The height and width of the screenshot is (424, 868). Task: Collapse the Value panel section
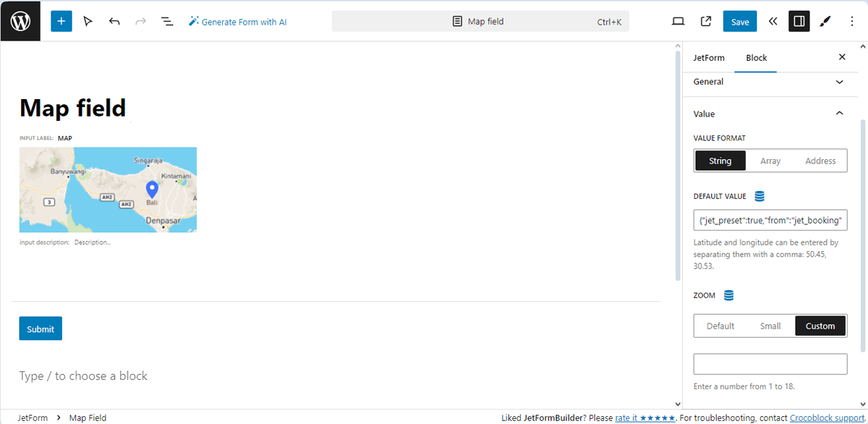coord(839,114)
